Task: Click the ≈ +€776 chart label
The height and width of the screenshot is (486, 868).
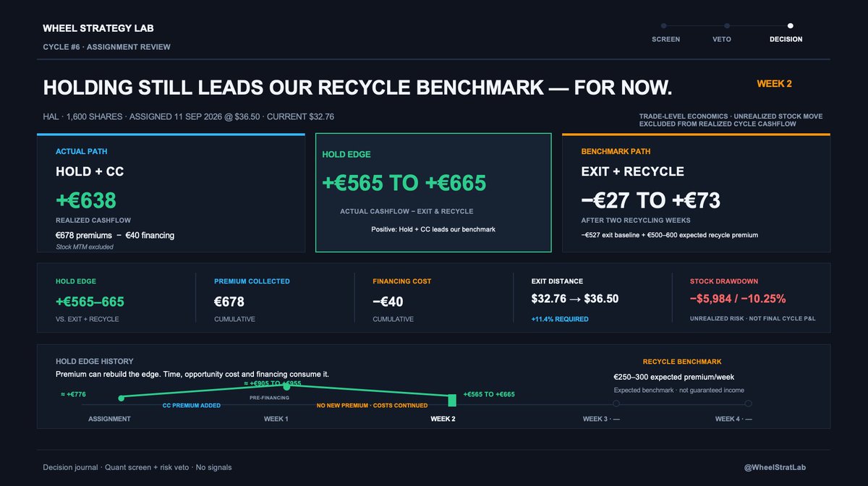Action: pos(74,394)
